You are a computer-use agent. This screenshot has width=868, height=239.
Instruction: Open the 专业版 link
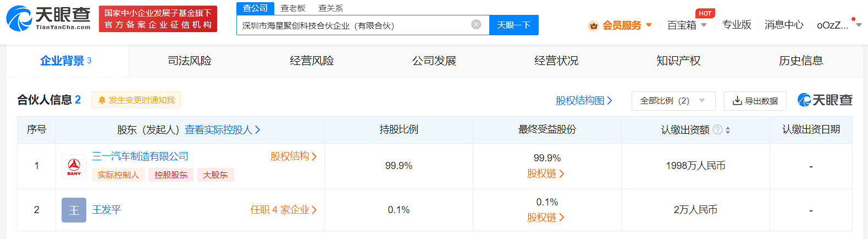(737, 25)
